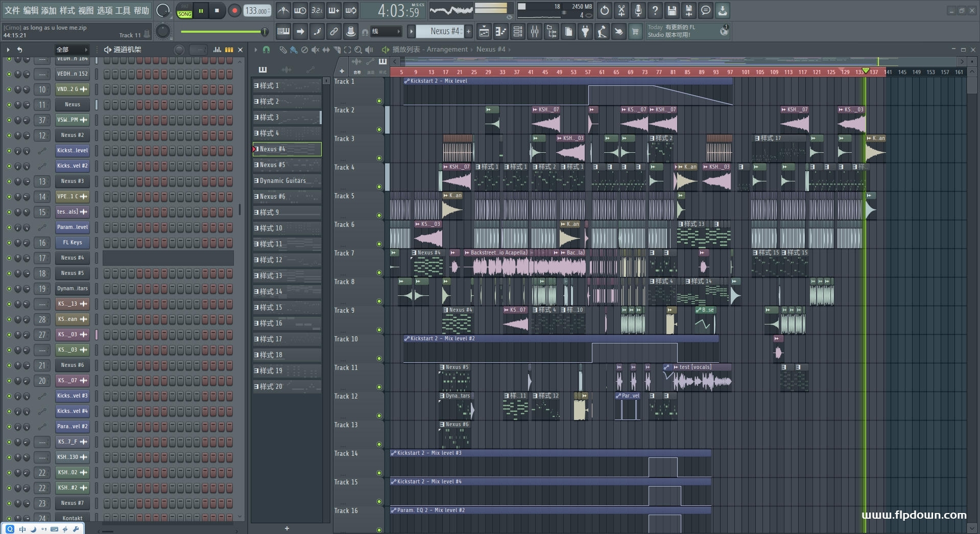Open the content library shopping cart
Viewport: 980px width, 534px height.
tap(635, 32)
